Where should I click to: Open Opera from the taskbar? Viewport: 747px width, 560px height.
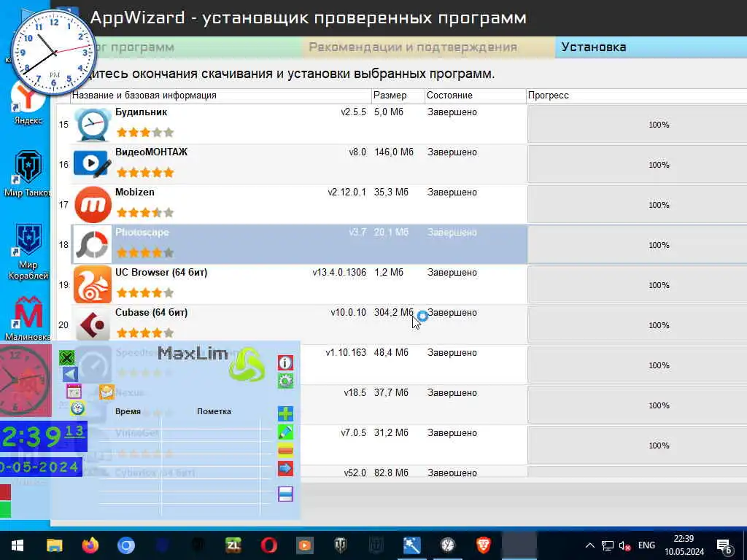269,545
